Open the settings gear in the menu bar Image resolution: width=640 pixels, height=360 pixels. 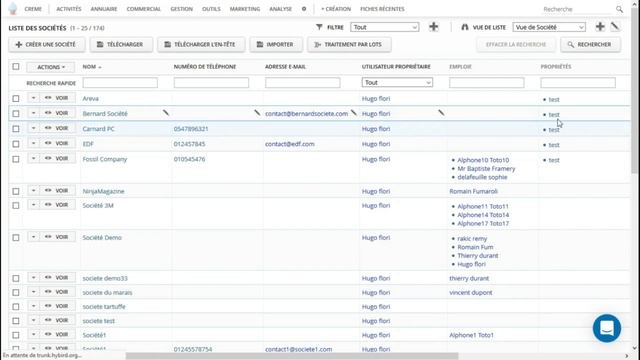tap(304, 9)
